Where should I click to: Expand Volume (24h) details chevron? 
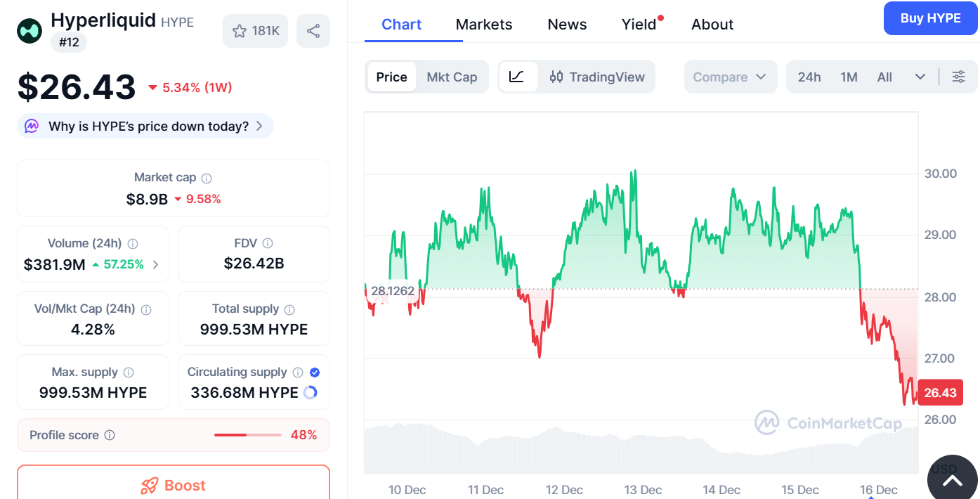[x=156, y=265]
